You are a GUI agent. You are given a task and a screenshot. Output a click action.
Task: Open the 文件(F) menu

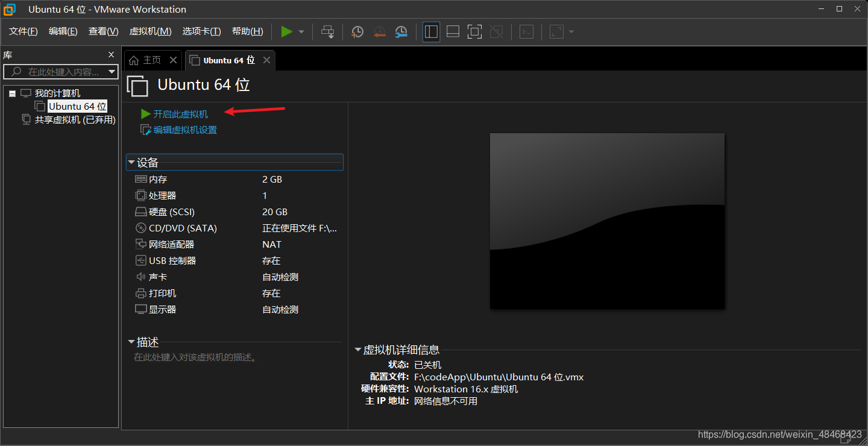[x=24, y=31]
